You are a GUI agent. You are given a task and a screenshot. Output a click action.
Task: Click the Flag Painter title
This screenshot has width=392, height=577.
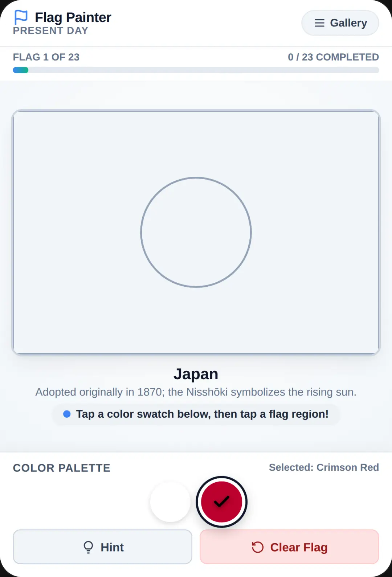click(73, 17)
